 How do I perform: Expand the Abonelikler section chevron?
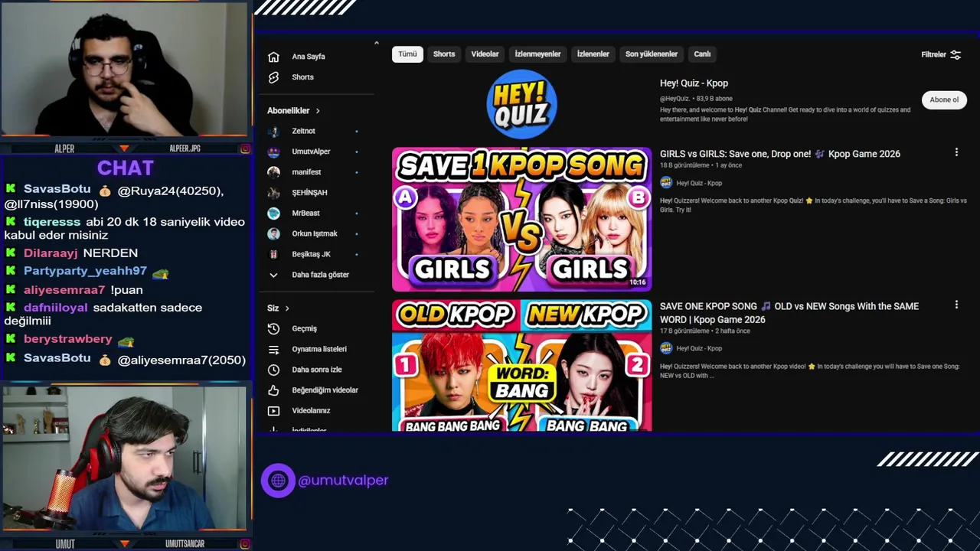click(318, 111)
